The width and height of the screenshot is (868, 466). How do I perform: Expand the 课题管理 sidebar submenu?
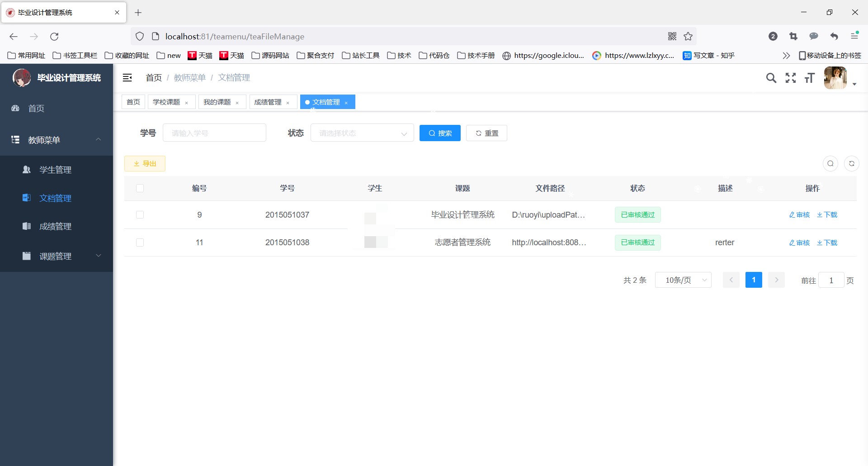[57, 256]
